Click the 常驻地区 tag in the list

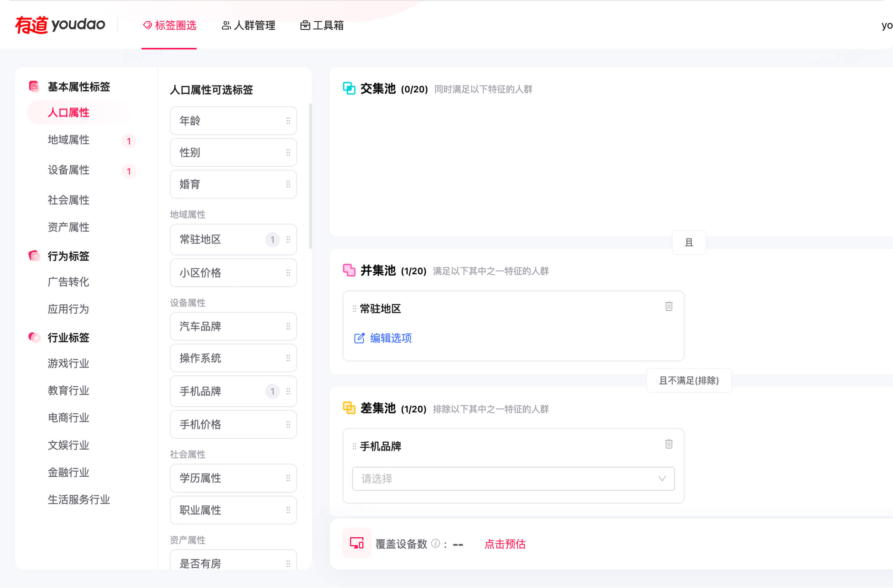coord(233,240)
